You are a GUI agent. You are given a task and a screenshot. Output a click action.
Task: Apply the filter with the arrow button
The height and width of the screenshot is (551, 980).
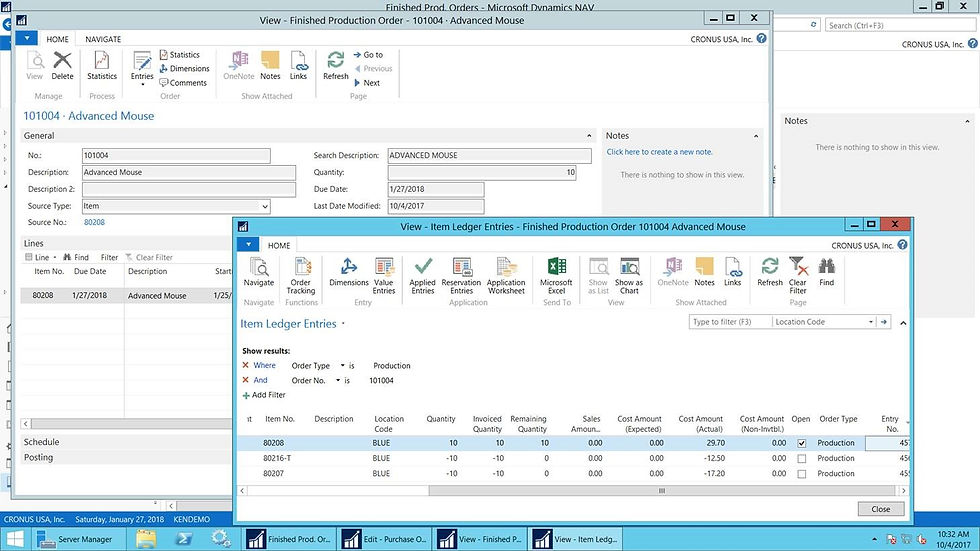coord(884,322)
